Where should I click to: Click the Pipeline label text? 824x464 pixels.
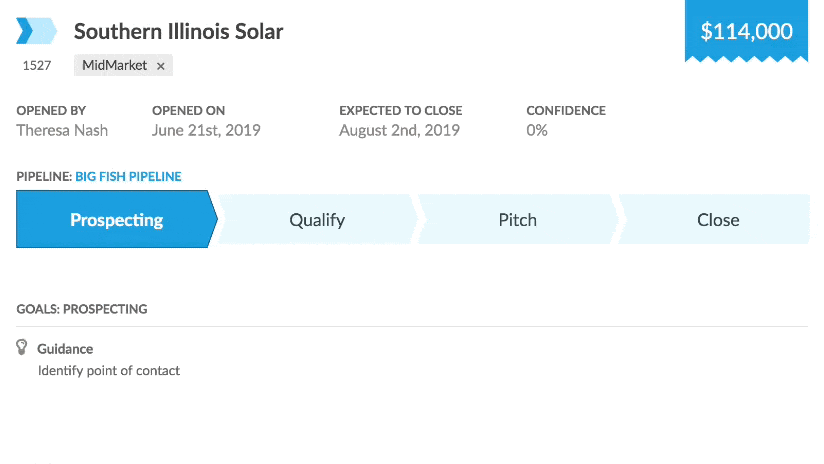click(x=44, y=177)
